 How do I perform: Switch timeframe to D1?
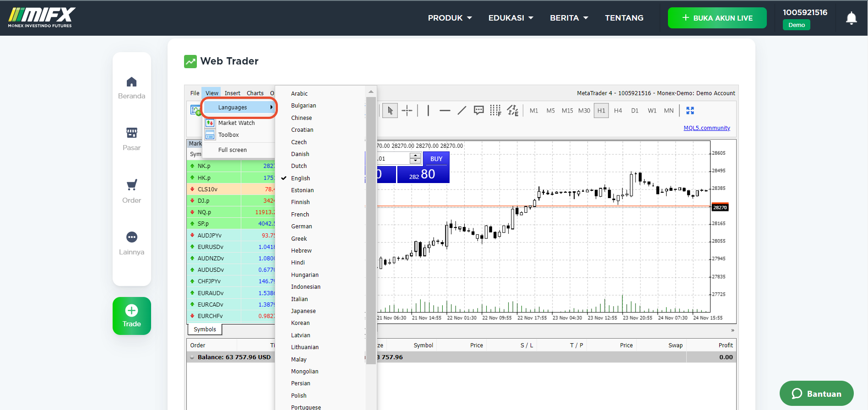point(635,111)
